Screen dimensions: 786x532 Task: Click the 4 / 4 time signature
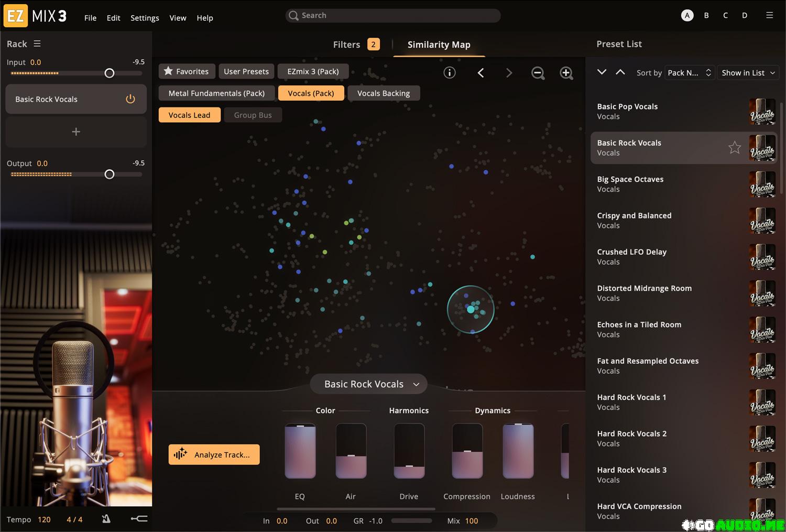click(74, 519)
